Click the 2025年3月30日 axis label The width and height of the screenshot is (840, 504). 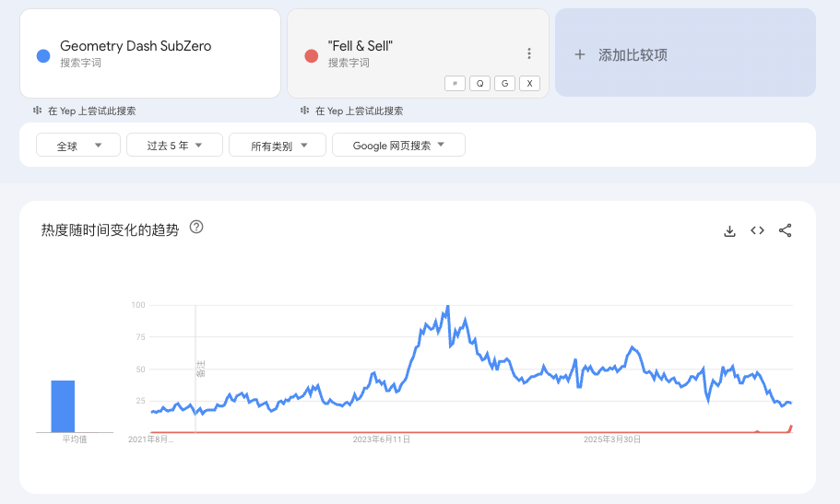tap(612, 440)
